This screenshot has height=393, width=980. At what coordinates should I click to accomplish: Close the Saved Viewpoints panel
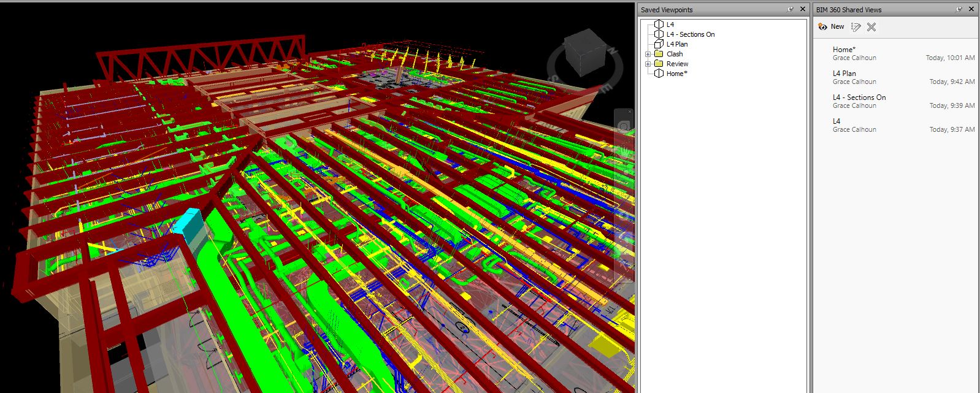(802, 9)
